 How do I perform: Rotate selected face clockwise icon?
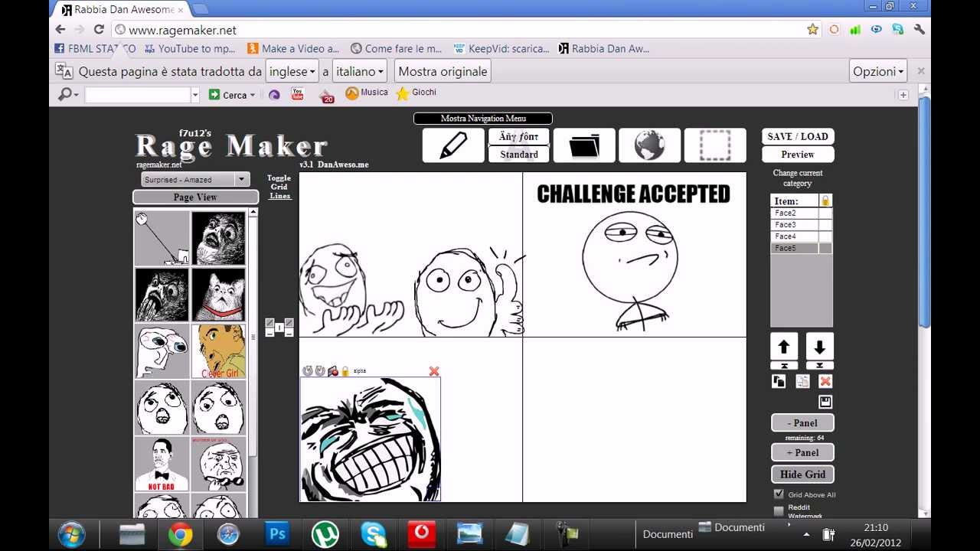point(320,371)
